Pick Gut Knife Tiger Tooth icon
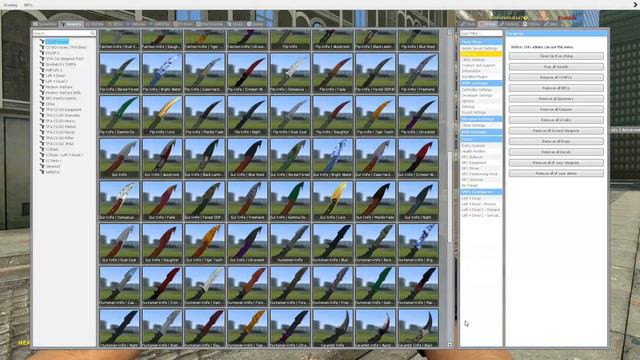 [x=204, y=243]
